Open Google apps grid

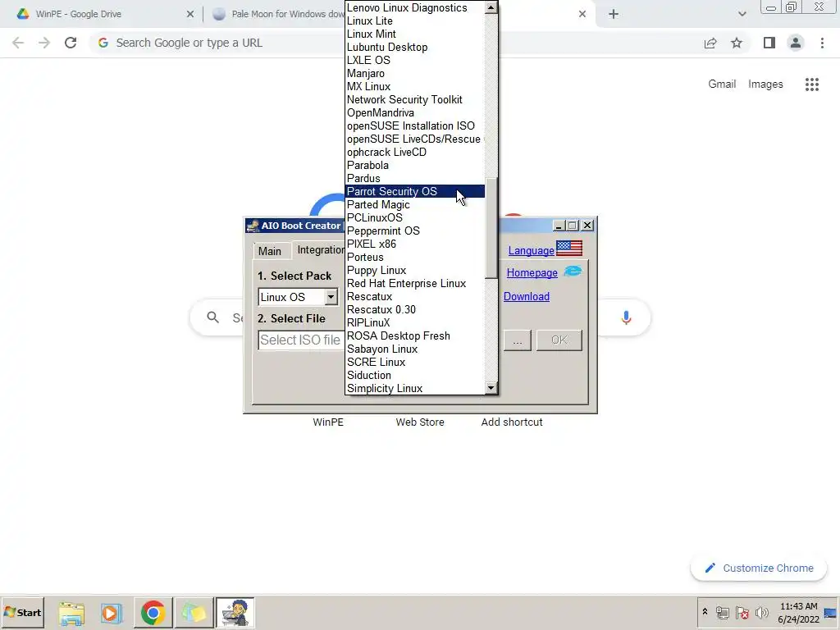[811, 84]
